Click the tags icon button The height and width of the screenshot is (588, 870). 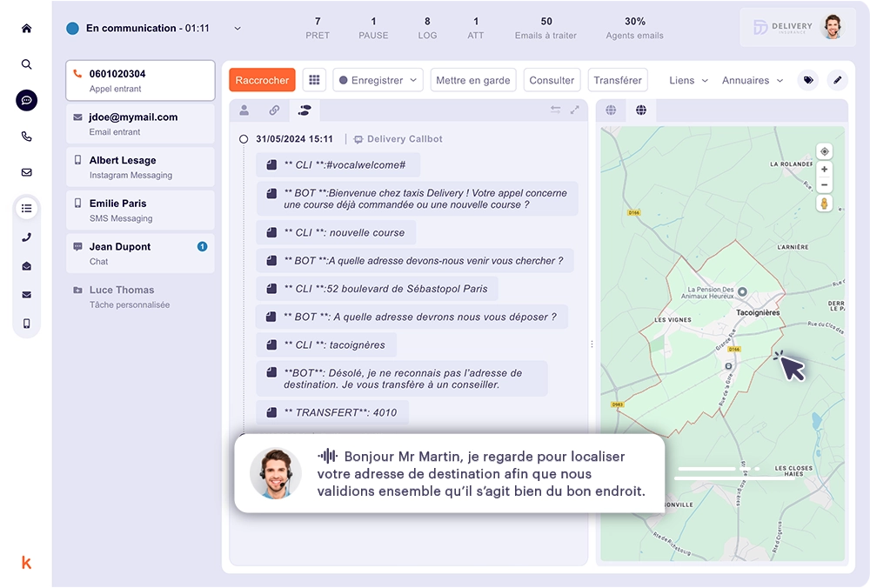(808, 80)
